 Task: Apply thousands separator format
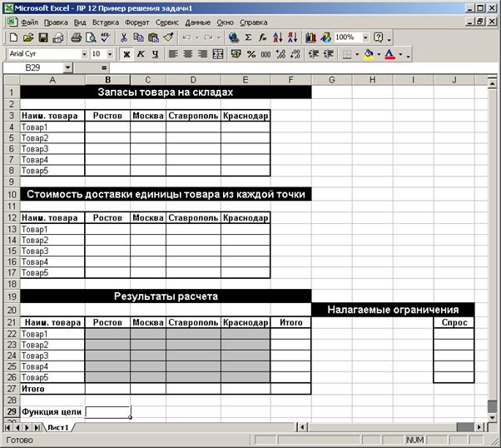point(265,54)
